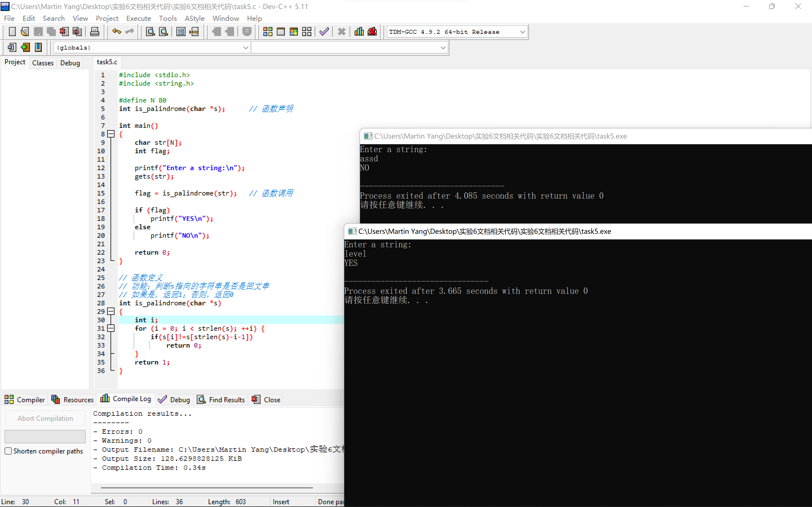Click the Run toolbar icon
The image size is (812, 507).
281,32
